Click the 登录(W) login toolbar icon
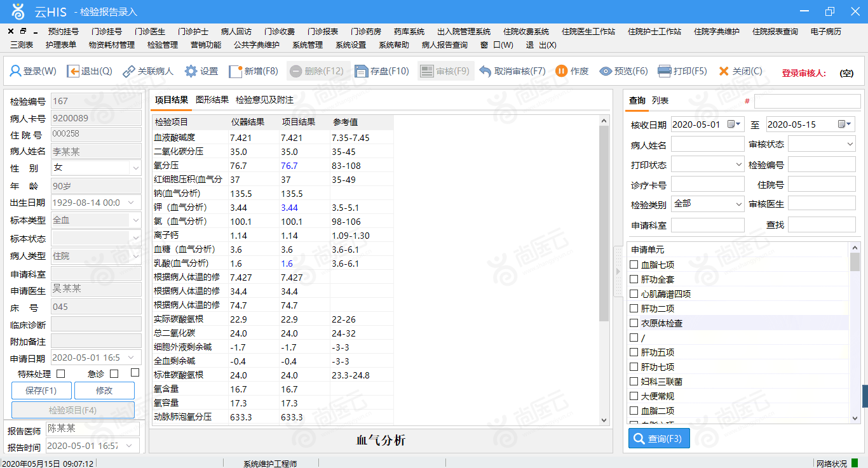The image size is (868, 468). [15, 71]
